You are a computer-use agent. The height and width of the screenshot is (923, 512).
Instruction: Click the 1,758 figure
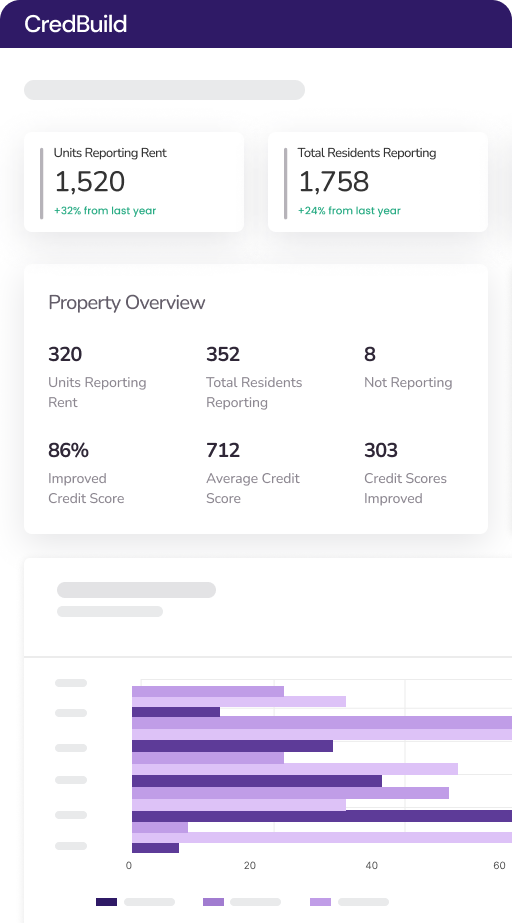click(334, 182)
